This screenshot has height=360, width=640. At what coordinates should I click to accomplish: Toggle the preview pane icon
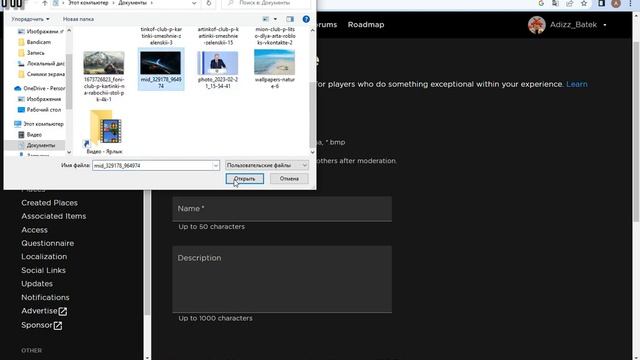pyautogui.click(x=290, y=19)
